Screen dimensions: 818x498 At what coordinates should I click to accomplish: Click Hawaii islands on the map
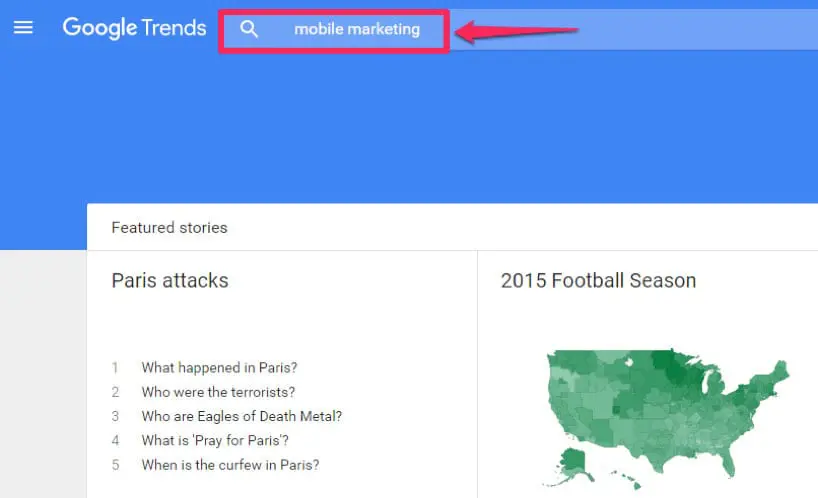click(x=627, y=480)
